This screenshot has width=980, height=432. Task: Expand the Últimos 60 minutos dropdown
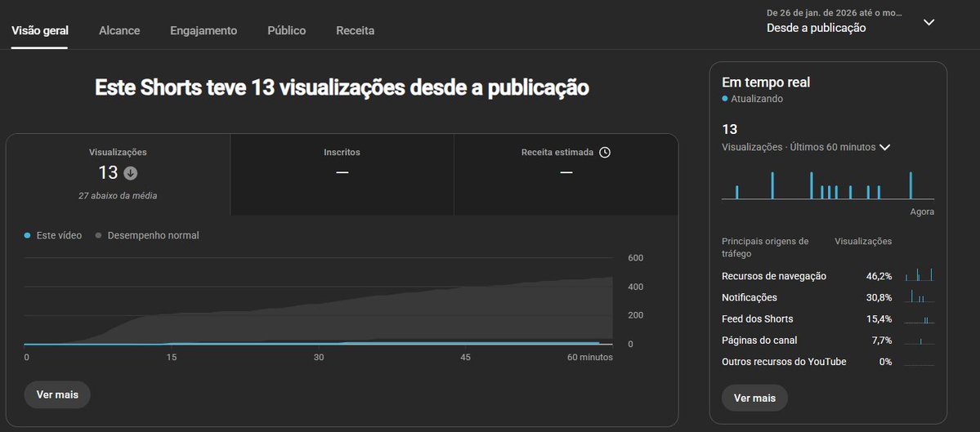pos(884,147)
